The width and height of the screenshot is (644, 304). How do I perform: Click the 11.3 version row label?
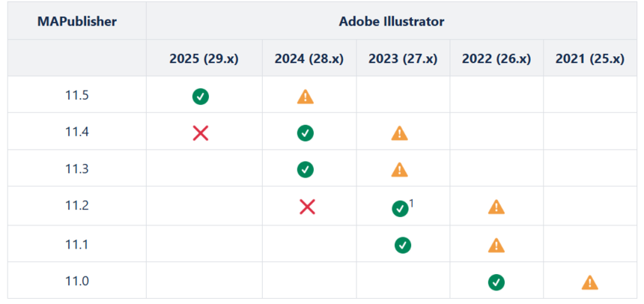point(77,168)
